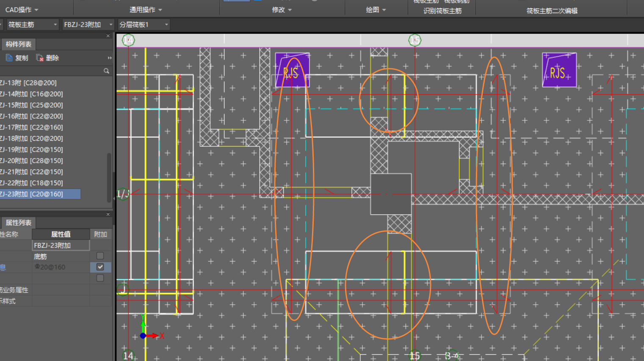
Task: Click axis bubble J on left edge
Action: click(122, 290)
